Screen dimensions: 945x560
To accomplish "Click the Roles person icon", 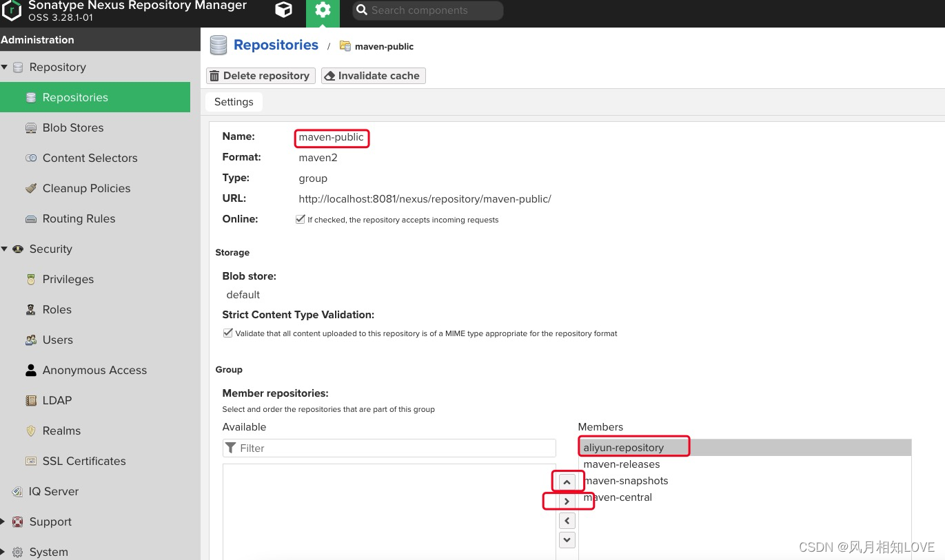I will (31, 309).
